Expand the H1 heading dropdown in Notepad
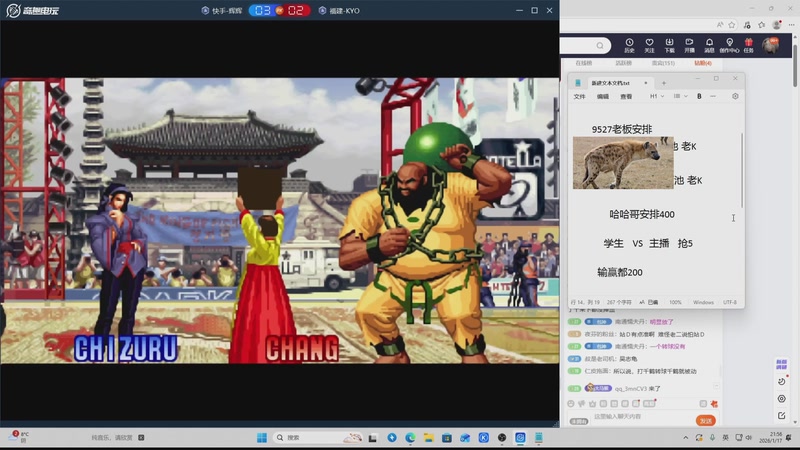Screen dimensions: 800x450 click(x=657, y=96)
